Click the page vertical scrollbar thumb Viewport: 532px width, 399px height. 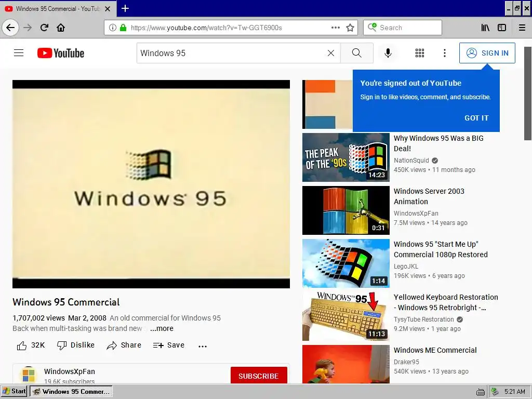pyautogui.click(x=528, y=94)
